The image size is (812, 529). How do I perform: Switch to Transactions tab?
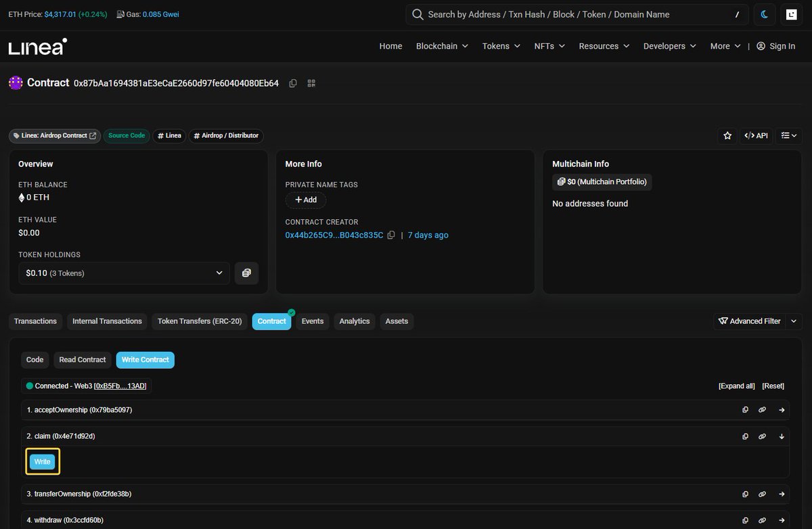(x=35, y=321)
